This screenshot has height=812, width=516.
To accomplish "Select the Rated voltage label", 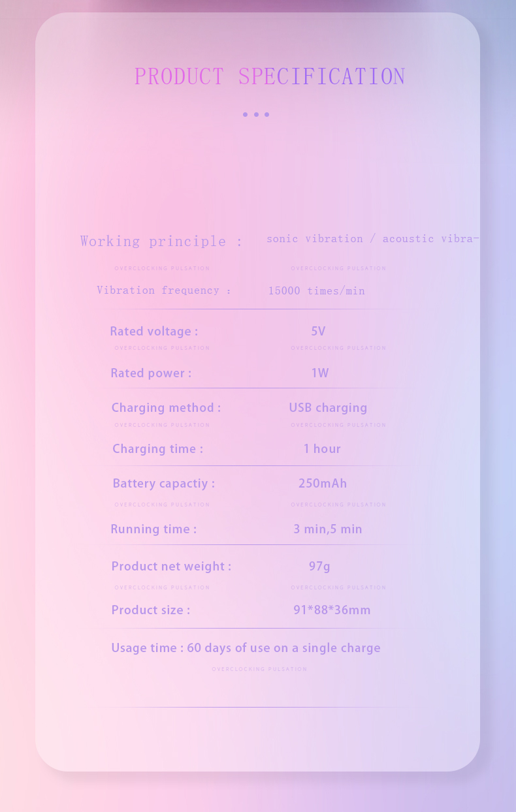I will pos(154,332).
